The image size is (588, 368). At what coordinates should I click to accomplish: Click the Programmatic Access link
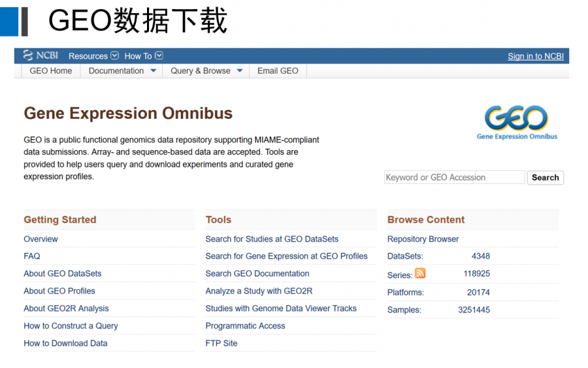pos(245,326)
